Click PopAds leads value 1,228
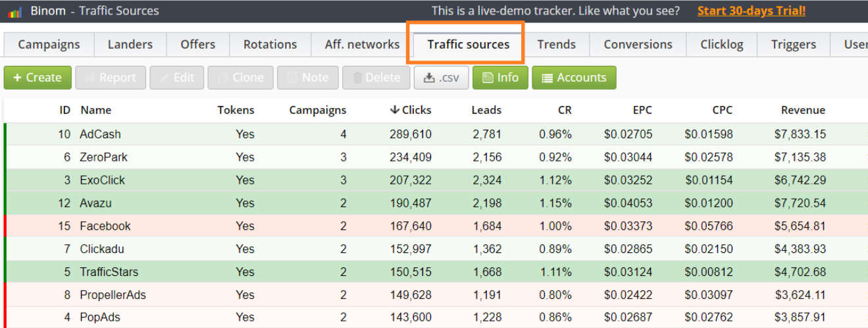This screenshot has height=328, width=868. point(487,317)
